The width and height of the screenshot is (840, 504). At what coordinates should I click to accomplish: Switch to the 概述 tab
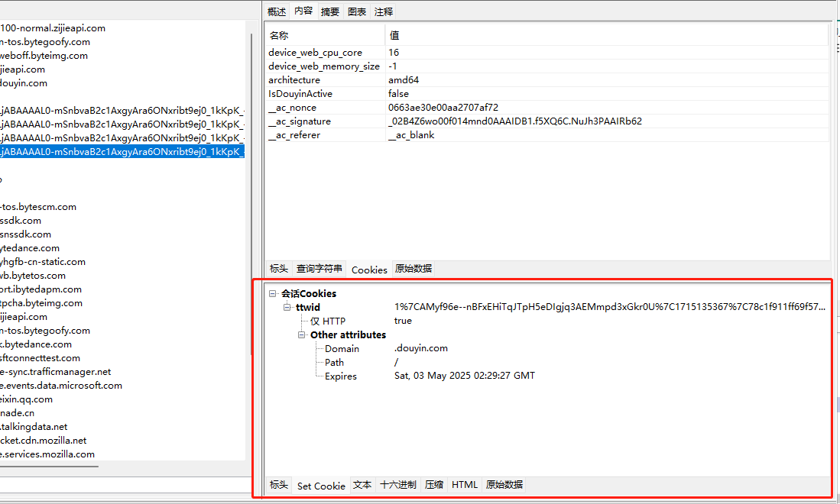click(277, 11)
